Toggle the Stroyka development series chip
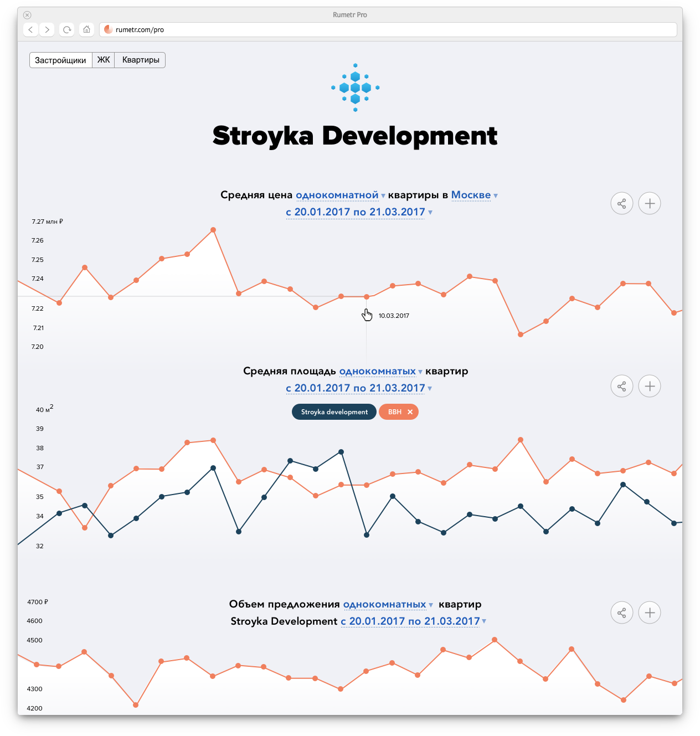The image size is (700, 736). point(334,412)
